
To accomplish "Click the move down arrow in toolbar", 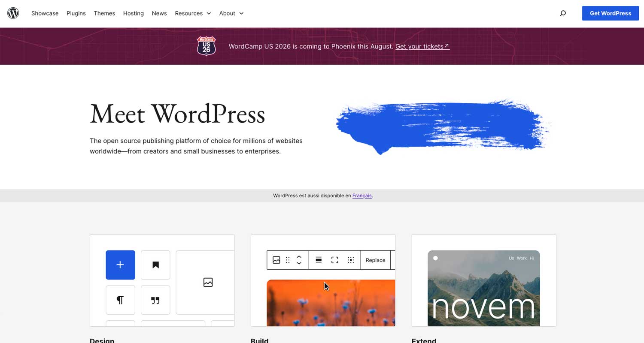I will pos(299,263).
